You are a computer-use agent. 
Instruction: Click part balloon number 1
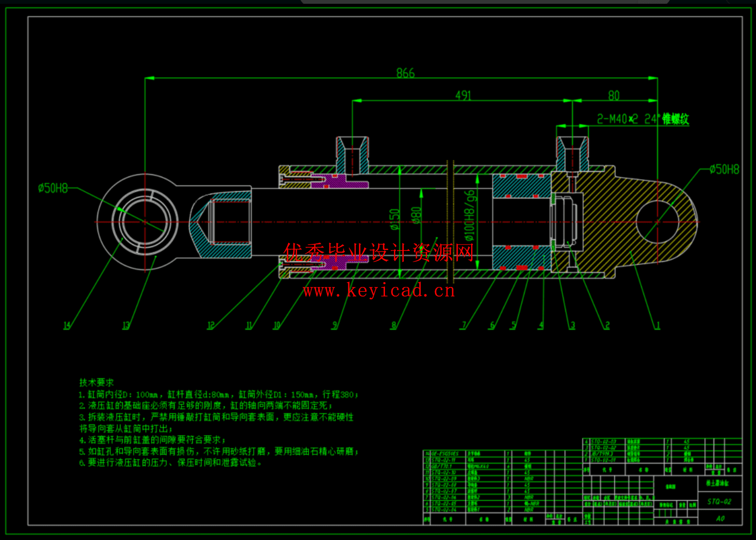click(x=657, y=325)
